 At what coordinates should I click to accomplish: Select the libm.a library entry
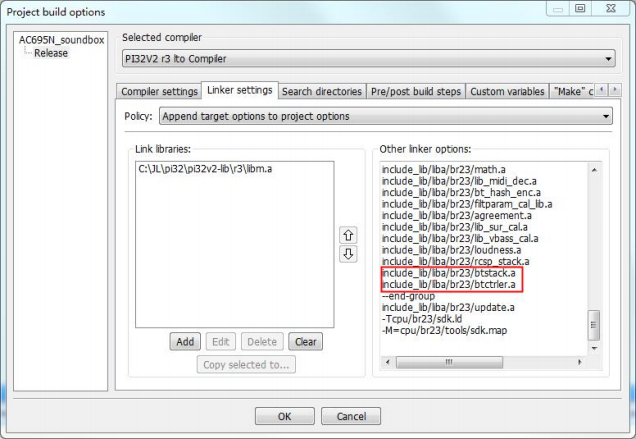(x=205, y=169)
